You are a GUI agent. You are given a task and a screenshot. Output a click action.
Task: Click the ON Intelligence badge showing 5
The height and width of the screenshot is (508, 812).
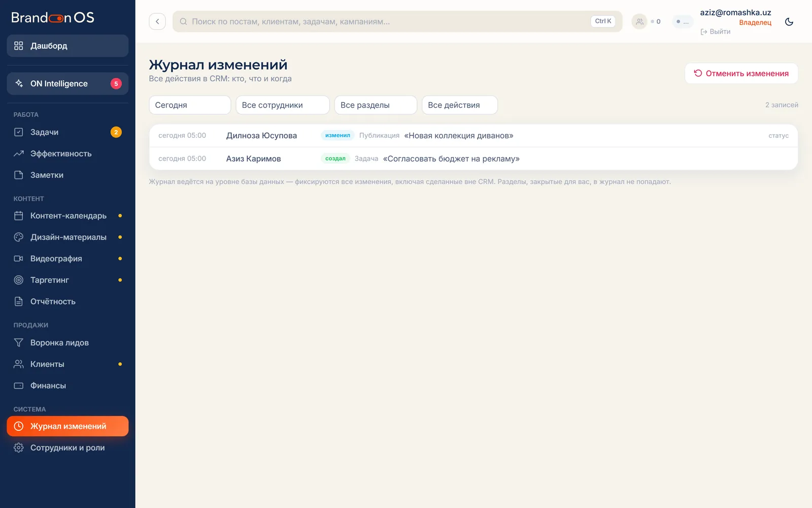click(116, 83)
